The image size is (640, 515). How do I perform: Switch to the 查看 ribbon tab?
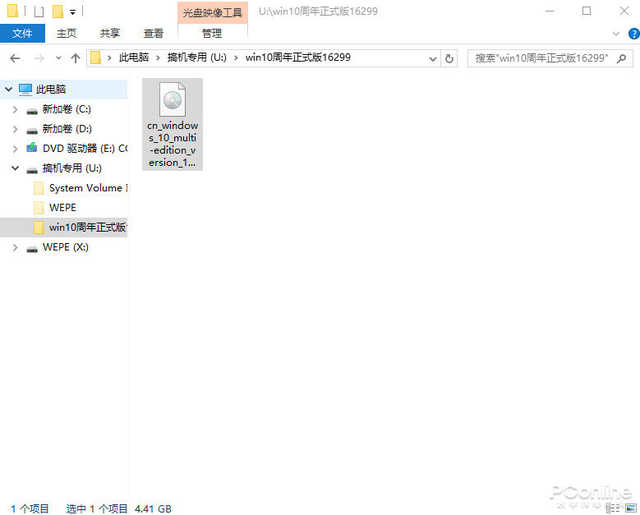pyautogui.click(x=153, y=33)
